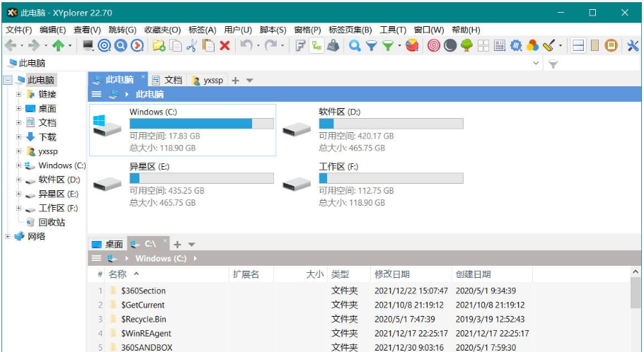Switch to the 文档 tab
The height and width of the screenshot is (352, 644).
coord(168,80)
